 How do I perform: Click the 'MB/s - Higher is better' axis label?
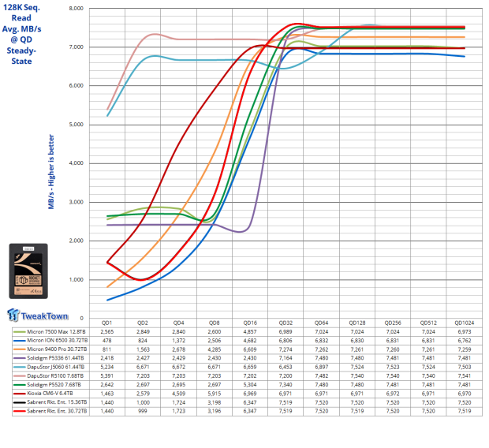[x=51, y=172]
